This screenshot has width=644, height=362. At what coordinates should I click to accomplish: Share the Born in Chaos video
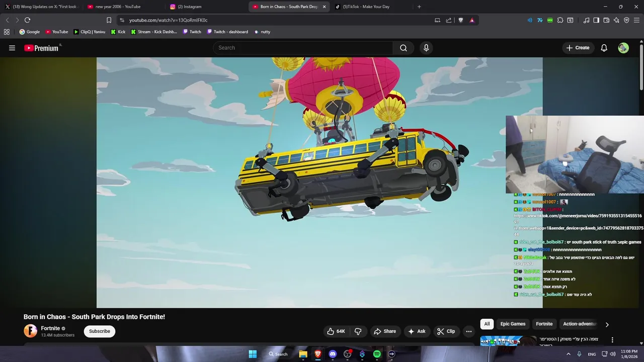[x=385, y=331]
